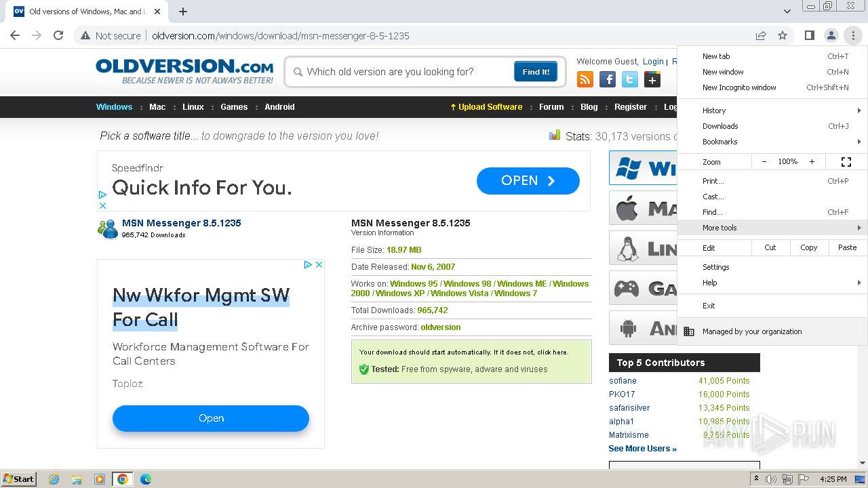Choose New Incognito window
The height and width of the screenshot is (488, 868).
[x=772, y=87]
